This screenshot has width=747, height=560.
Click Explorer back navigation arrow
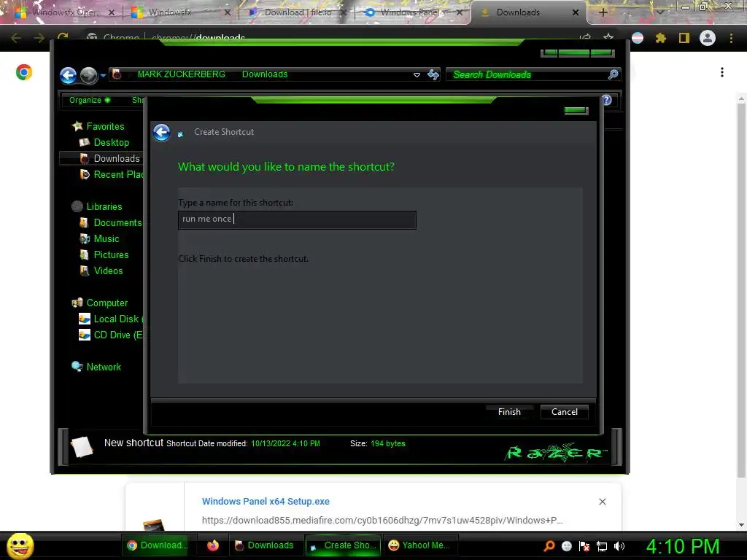[x=69, y=75]
